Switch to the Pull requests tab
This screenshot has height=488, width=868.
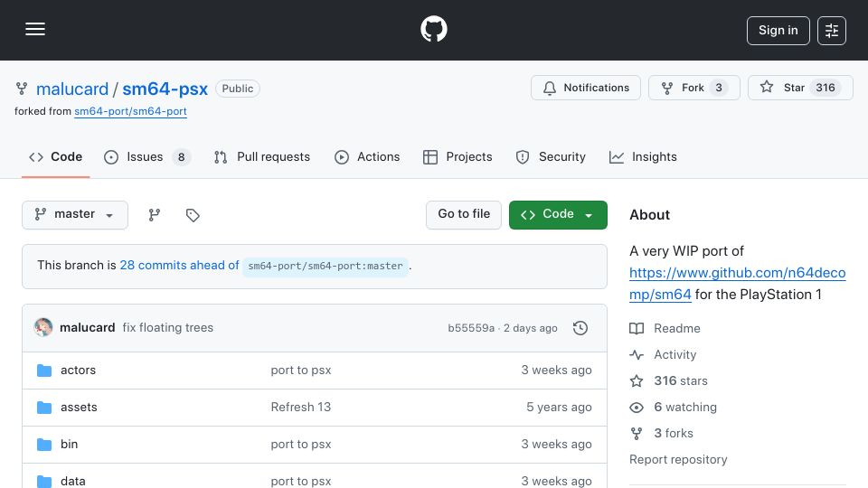pos(262,157)
